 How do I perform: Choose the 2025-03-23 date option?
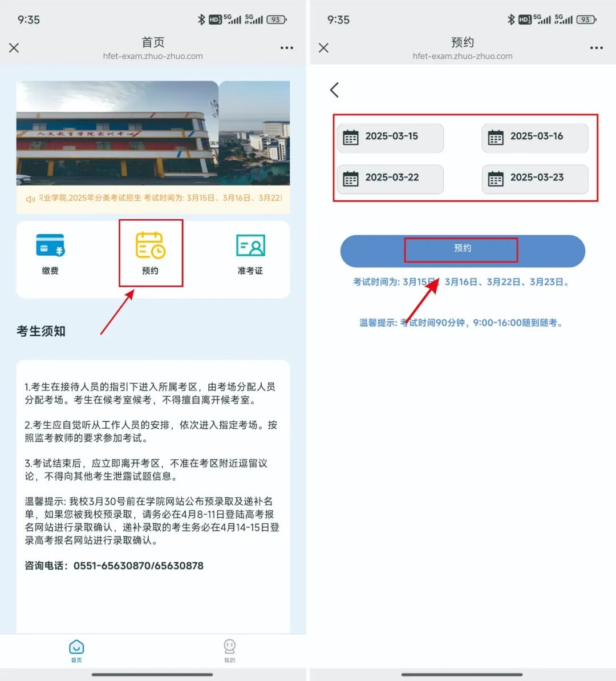[x=535, y=179]
